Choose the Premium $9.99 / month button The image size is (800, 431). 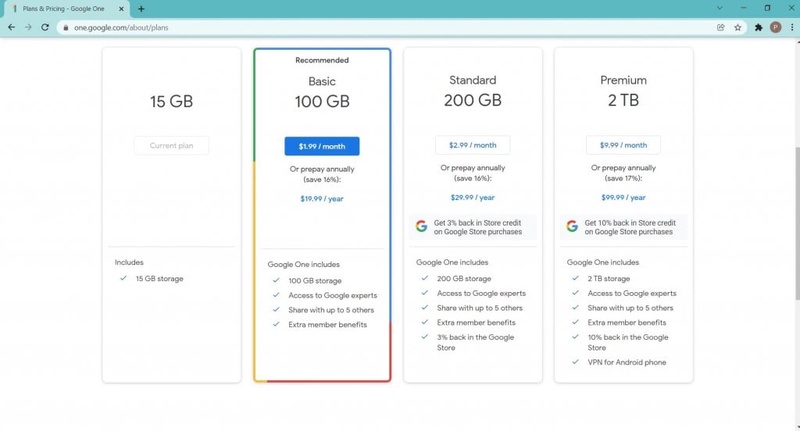pyautogui.click(x=623, y=145)
